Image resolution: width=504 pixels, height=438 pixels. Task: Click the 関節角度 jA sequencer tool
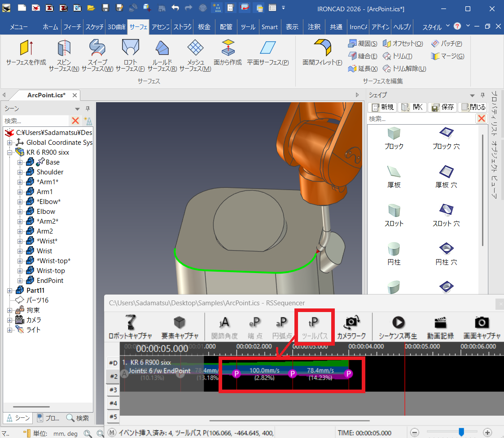point(224,327)
